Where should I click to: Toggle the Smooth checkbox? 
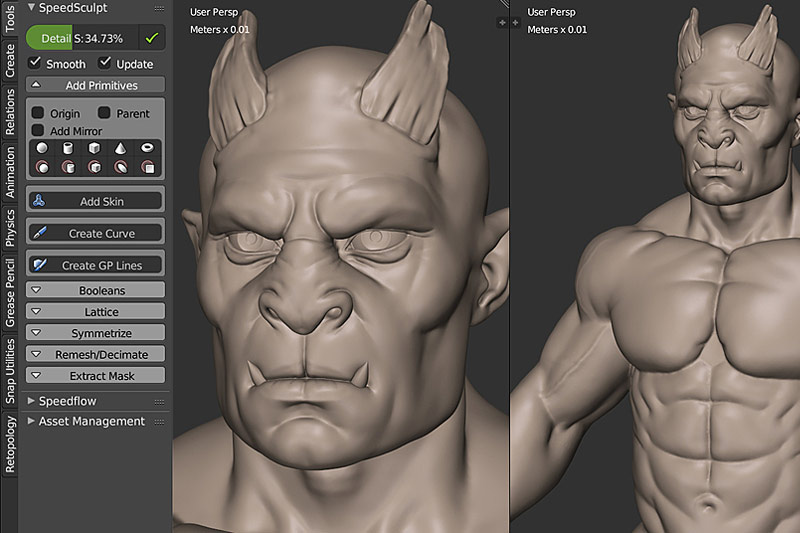35,63
